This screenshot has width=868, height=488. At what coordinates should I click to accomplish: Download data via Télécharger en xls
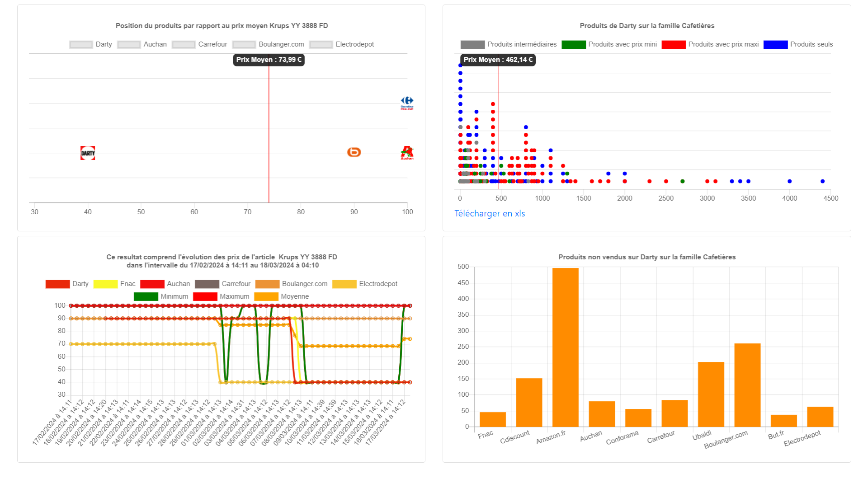490,213
